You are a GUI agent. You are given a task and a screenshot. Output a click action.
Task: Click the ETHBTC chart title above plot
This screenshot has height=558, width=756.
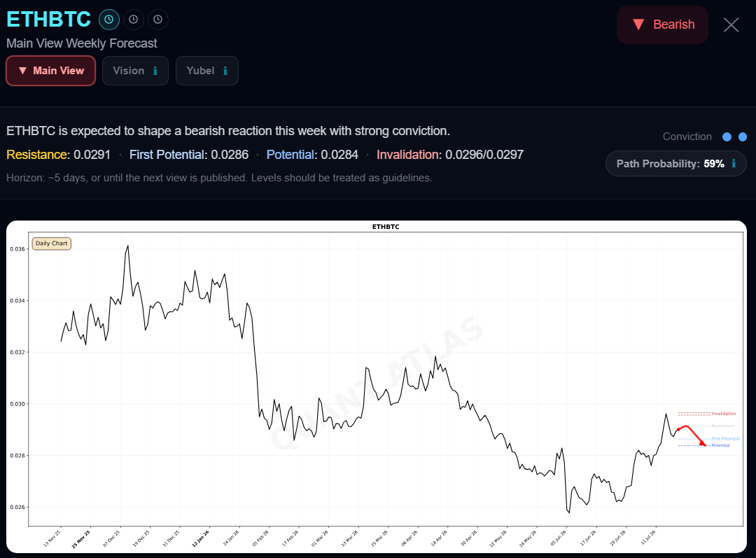tap(386, 227)
